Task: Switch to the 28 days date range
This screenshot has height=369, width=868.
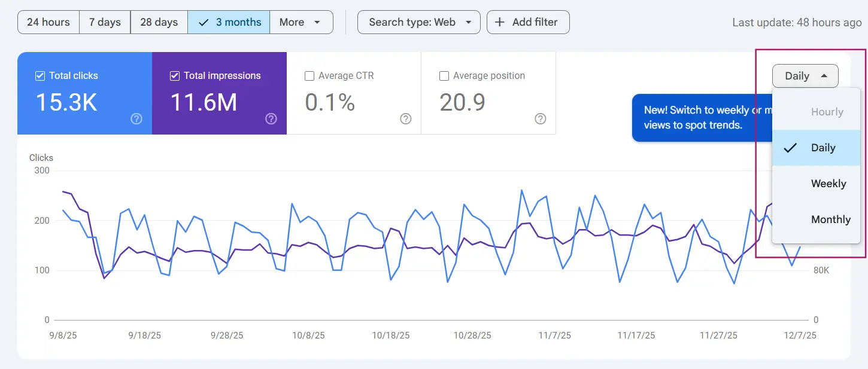Action: (x=159, y=22)
